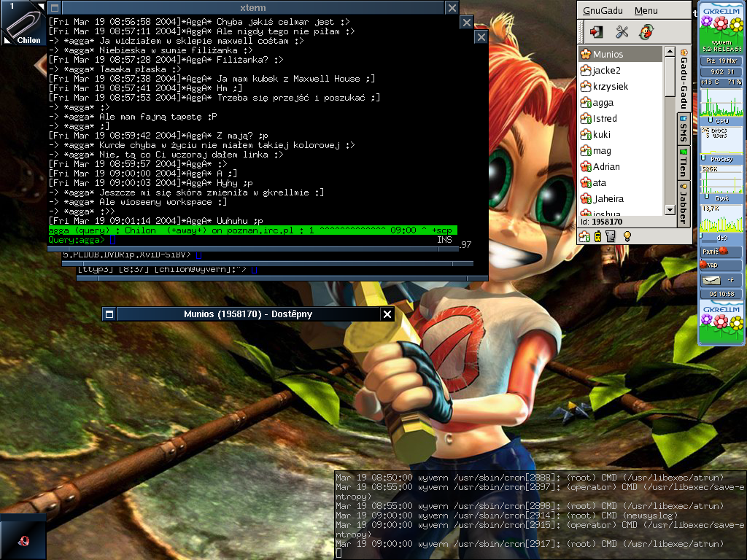Click the Gadu-Gadu flower status icon at bottom
Image resolution: width=747 pixels, height=560 pixels.
pos(585,236)
